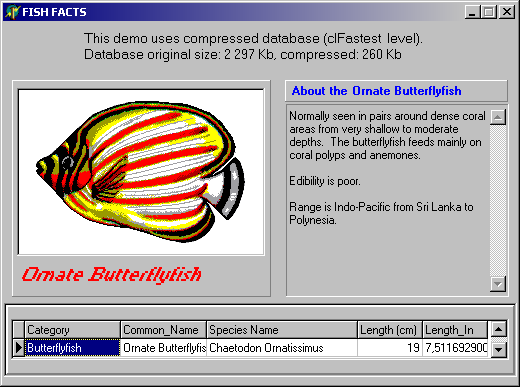Click the Fish Facts title bar app icon
This screenshot has height=387, width=520.
[x=12, y=12]
